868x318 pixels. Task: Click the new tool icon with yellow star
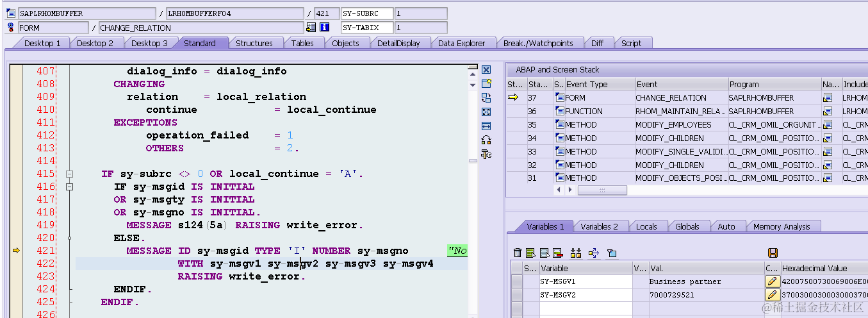486,84
